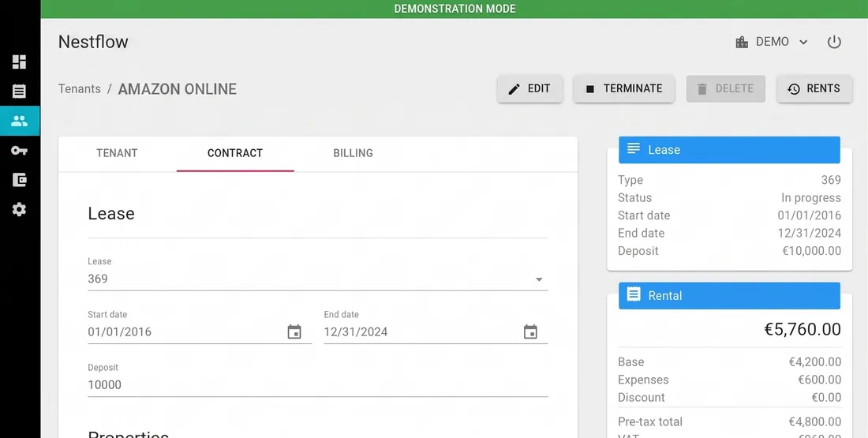Click the Nestflow app title
The width and height of the screenshot is (868, 438).
pos(93,42)
